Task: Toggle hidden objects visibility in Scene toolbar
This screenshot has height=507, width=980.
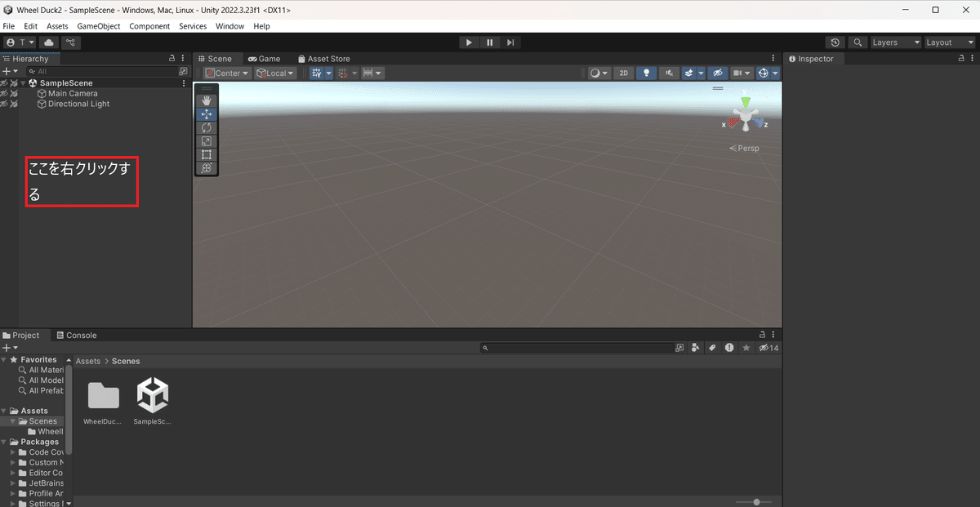Action: click(718, 73)
